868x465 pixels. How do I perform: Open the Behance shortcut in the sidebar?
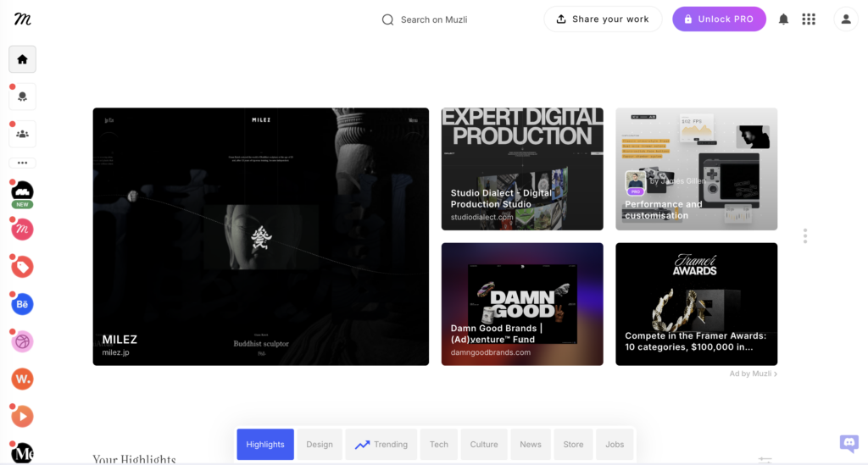[23, 304]
